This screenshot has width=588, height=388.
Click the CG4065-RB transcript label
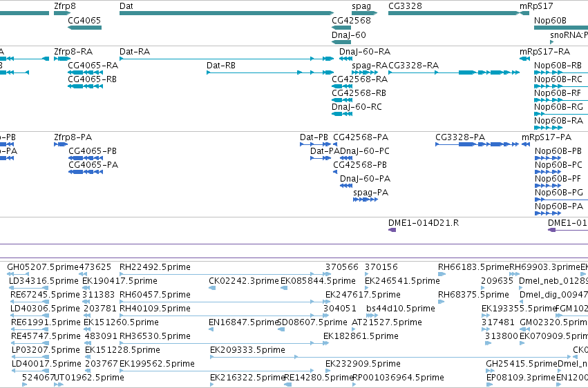point(93,79)
